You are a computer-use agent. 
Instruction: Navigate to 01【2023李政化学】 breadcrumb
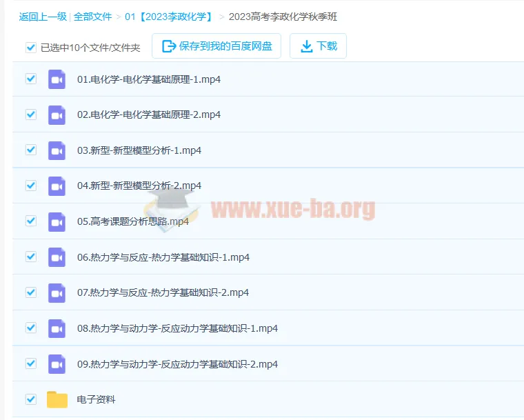click(168, 17)
